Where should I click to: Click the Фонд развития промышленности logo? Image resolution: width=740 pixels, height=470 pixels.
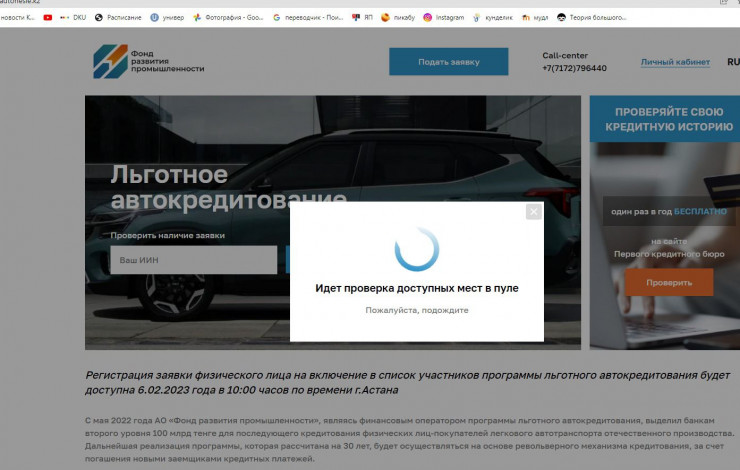click(149, 61)
